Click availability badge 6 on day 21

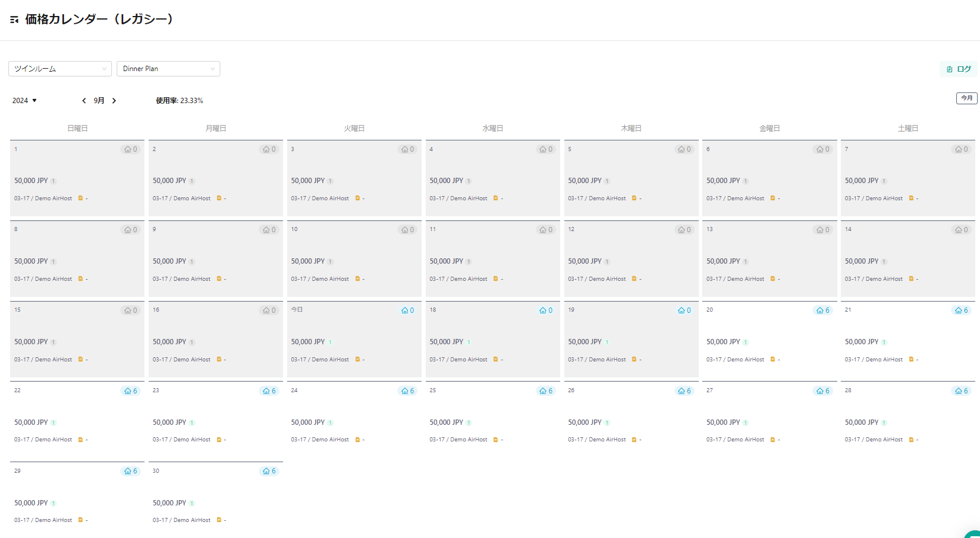coord(962,310)
